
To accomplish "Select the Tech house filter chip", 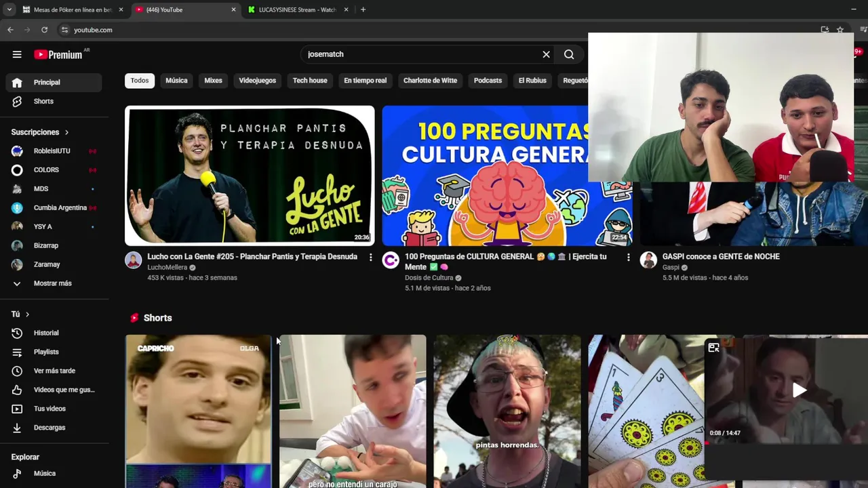I will 310,81.
